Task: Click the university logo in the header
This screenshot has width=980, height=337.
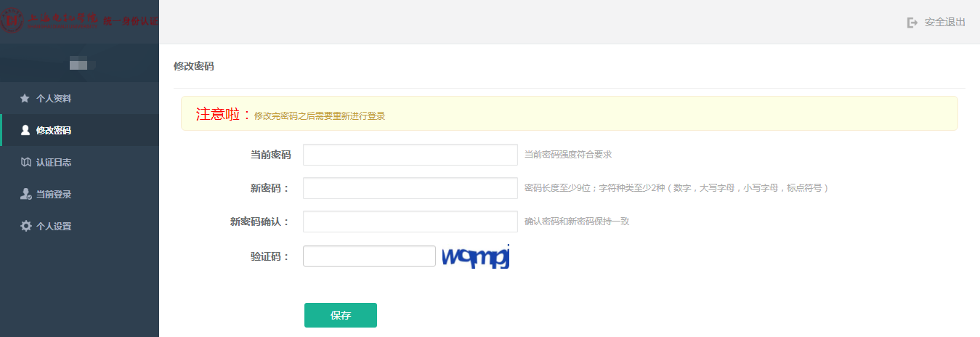Action: pos(12,20)
